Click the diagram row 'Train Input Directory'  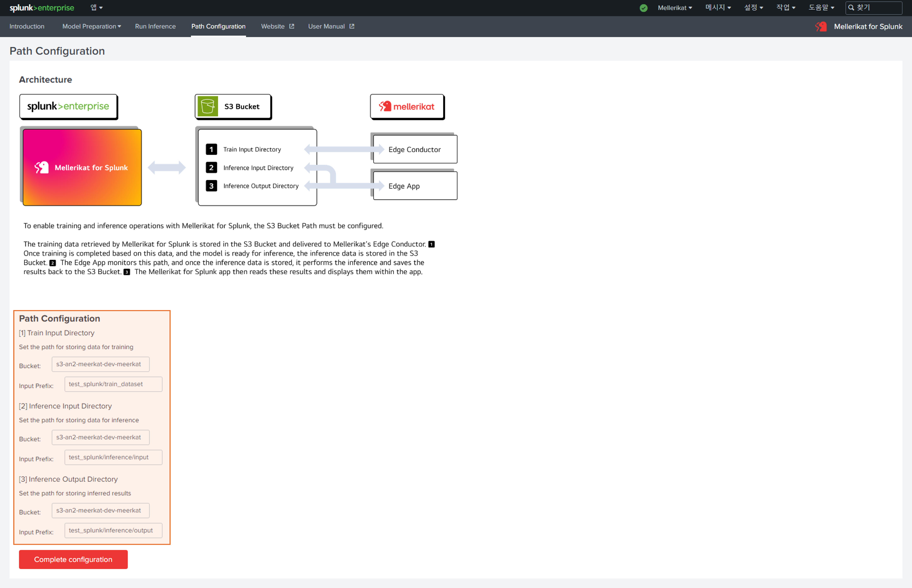click(252, 149)
